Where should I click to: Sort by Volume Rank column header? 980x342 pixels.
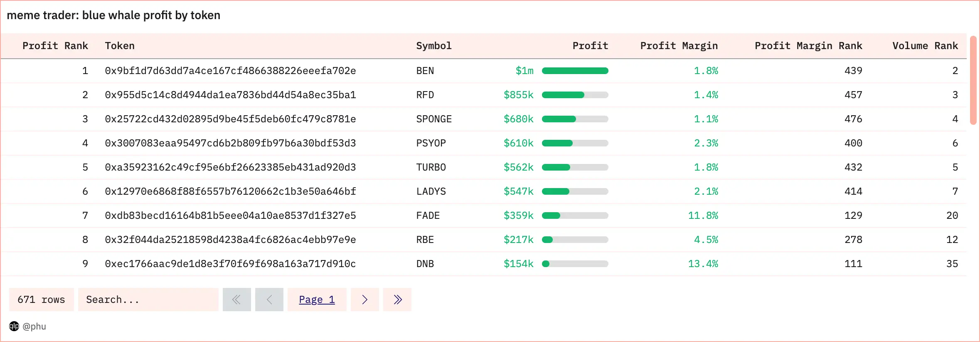pos(925,46)
